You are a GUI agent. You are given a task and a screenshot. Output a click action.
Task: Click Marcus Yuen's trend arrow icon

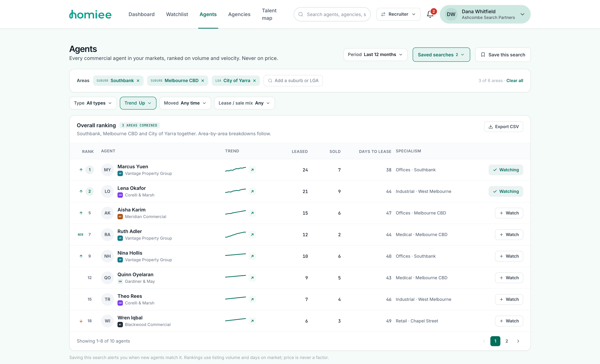coord(252,170)
